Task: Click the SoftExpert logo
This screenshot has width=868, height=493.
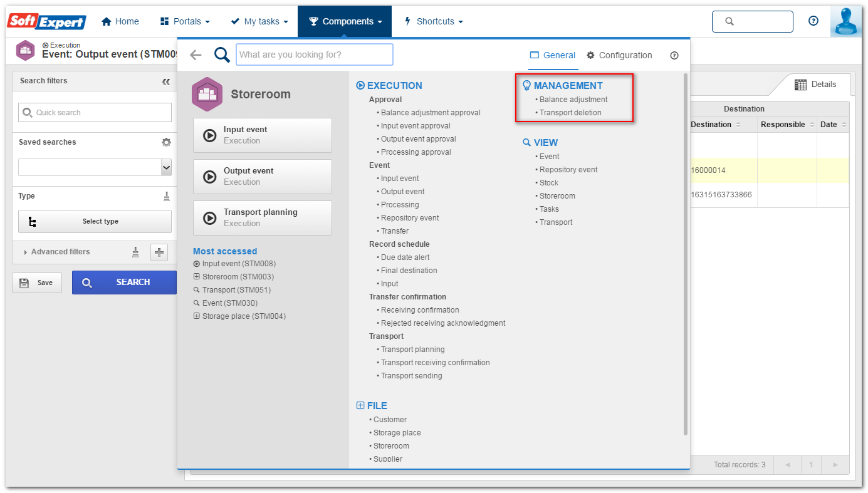Action: coord(46,21)
